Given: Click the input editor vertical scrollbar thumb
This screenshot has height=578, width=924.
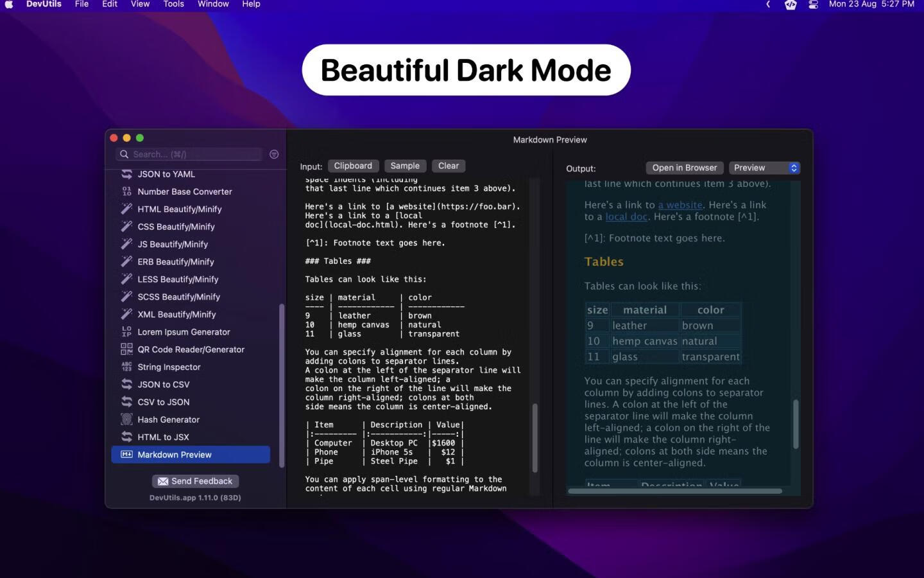Looking at the screenshot, I should coord(535,438).
